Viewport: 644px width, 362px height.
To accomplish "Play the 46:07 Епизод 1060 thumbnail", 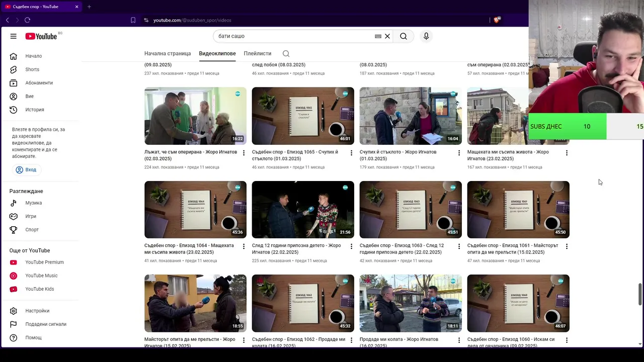I will click(518, 303).
